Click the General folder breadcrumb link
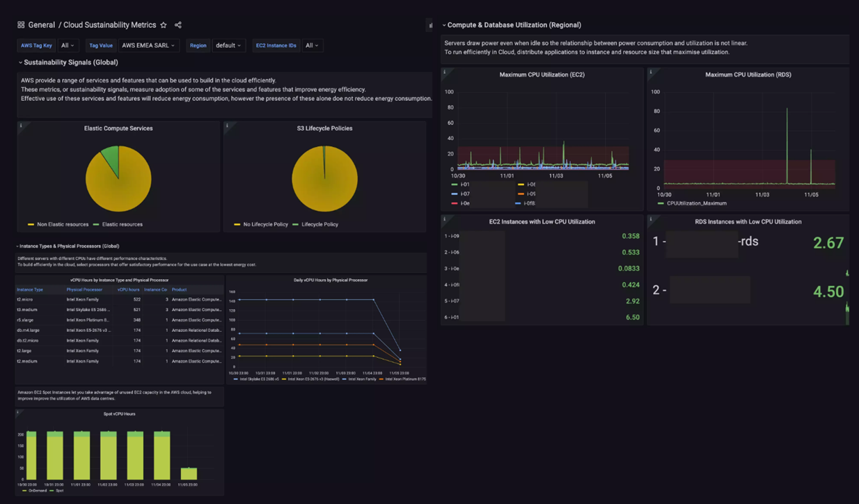Viewport: 859px width, 504px height. click(x=41, y=25)
